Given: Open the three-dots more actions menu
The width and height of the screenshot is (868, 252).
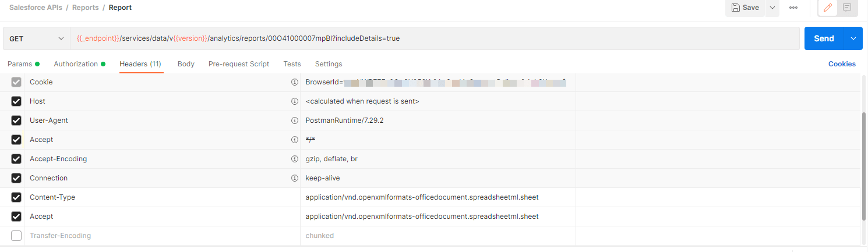Looking at the screenshot, I should (793, 8).
